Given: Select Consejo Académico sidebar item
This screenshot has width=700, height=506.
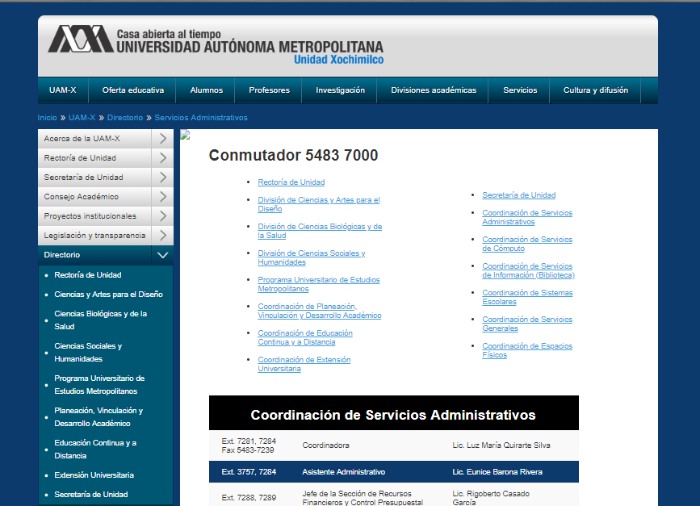Looking at the screenshot, I should (x=95, y=197).
